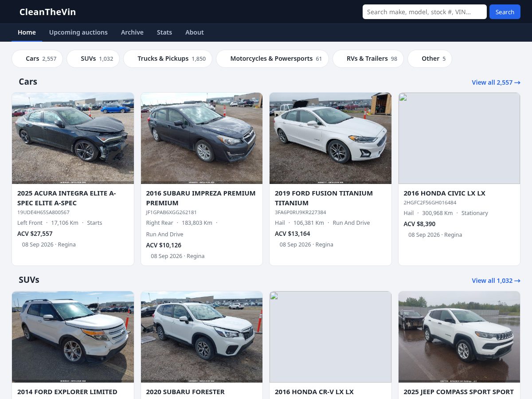Open the Home tab
Screen dimensions: 532x399
click(27, 32)
